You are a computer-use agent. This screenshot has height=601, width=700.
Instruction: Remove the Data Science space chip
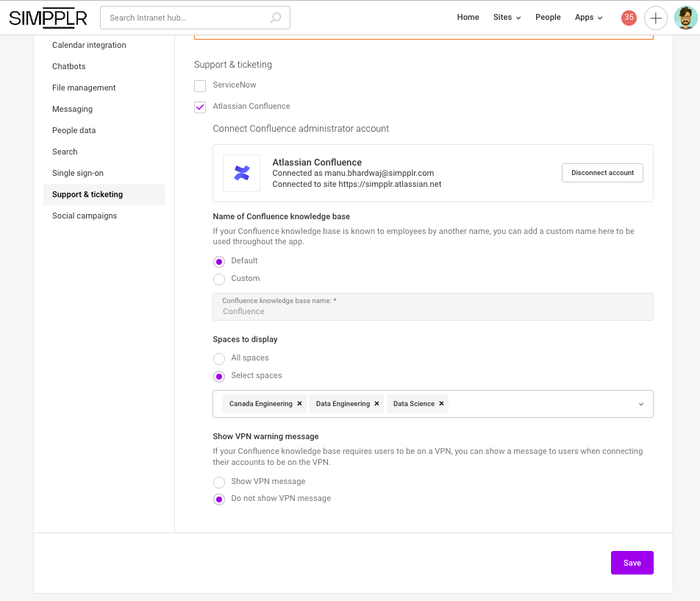click(x=440, y=403)
